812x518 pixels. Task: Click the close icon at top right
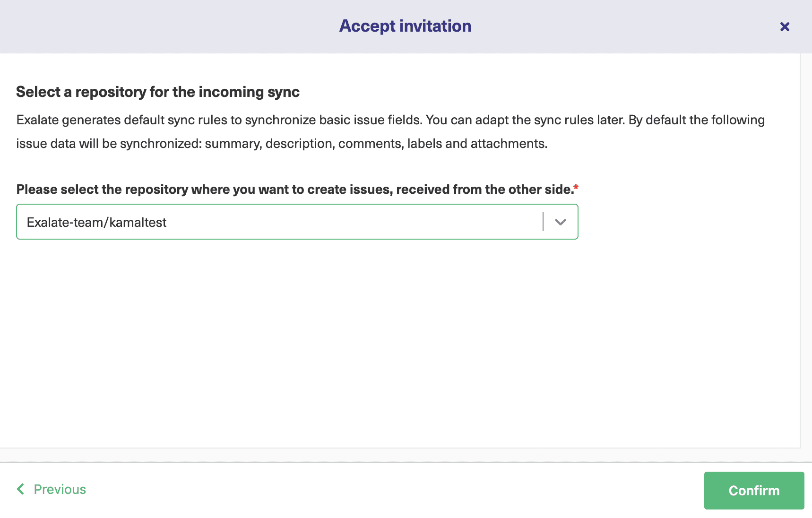click(785, 26)
